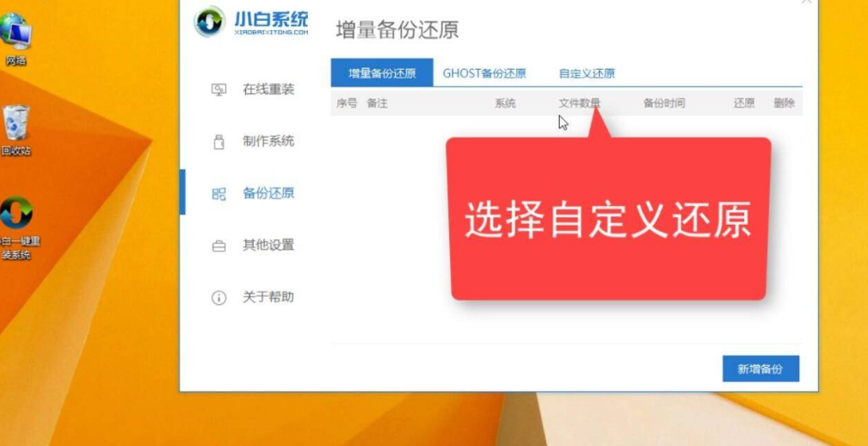Screen dimensions: 868x446
Task: Open the 制作系统 menu label
Action: (268, 141)
